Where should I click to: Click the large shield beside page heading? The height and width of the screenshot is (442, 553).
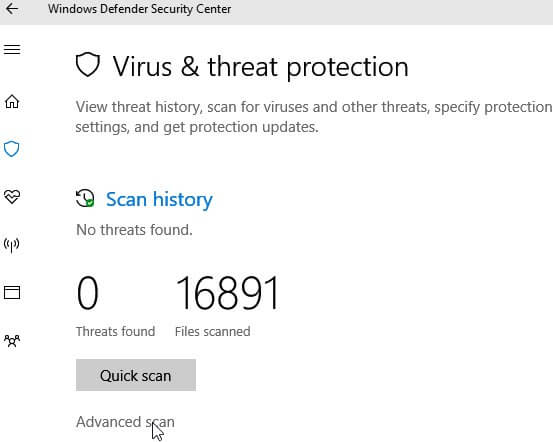[x=88, y=65]
